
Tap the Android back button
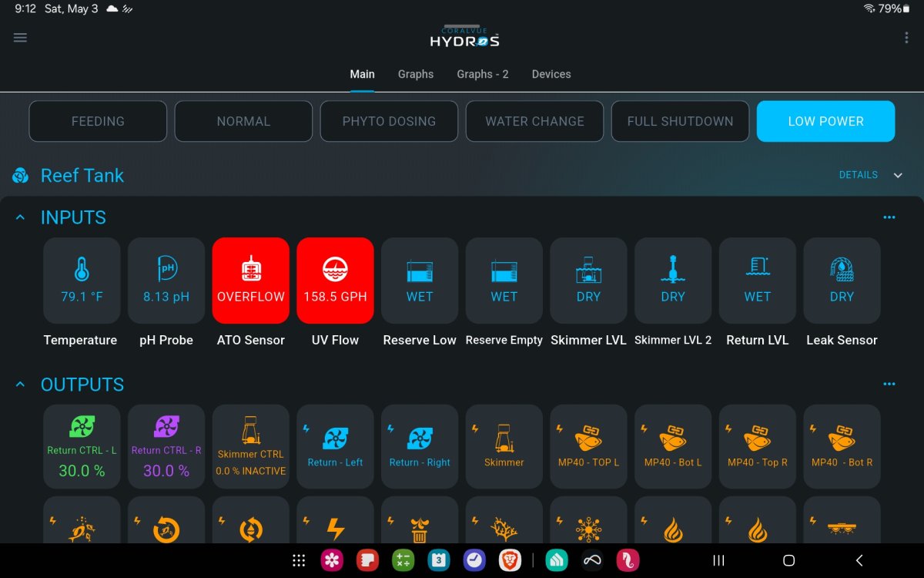pos(859,561)
